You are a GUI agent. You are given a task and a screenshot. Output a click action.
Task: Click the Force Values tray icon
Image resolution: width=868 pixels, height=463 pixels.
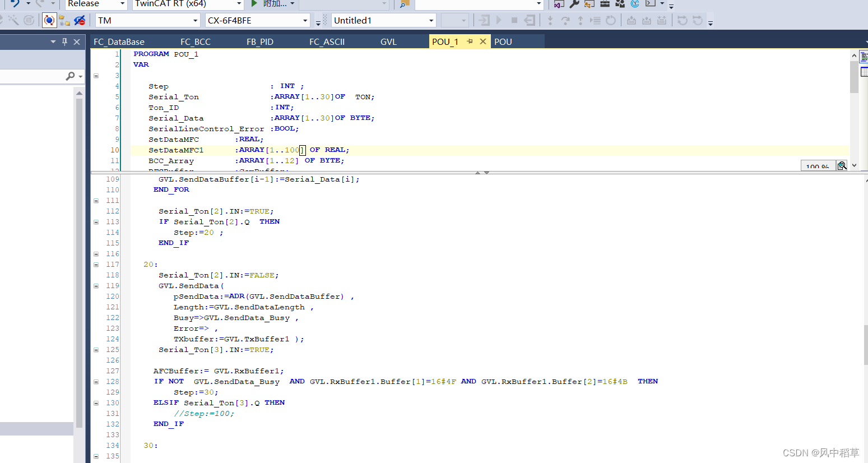coord(647,21)
